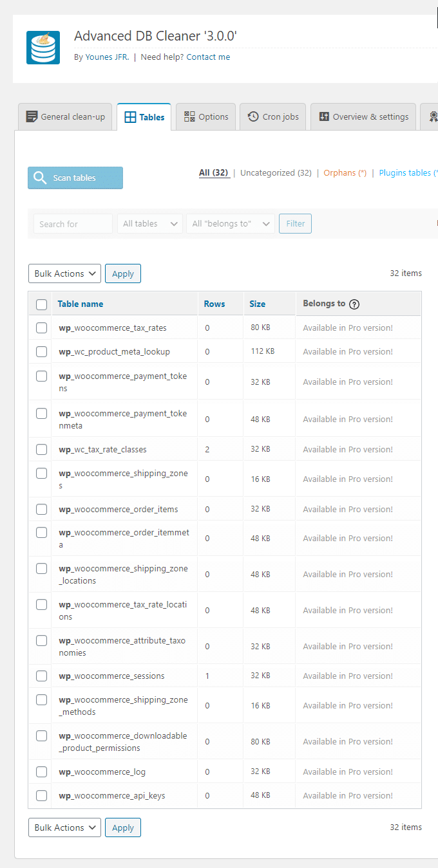Expand the All "belongs to" dropdown
Viewport: 438px width, 868px height.
tap(231, 224)
